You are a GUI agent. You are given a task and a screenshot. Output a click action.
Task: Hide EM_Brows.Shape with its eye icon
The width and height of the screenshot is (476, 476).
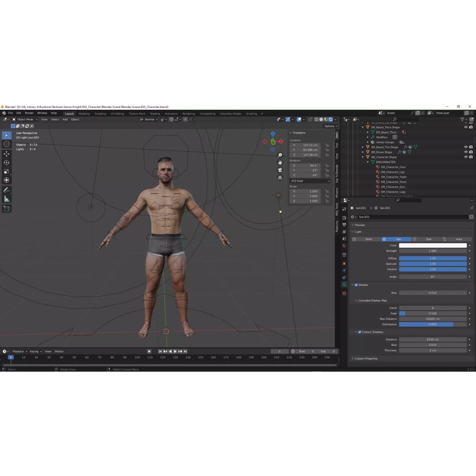tap(466, 152)
